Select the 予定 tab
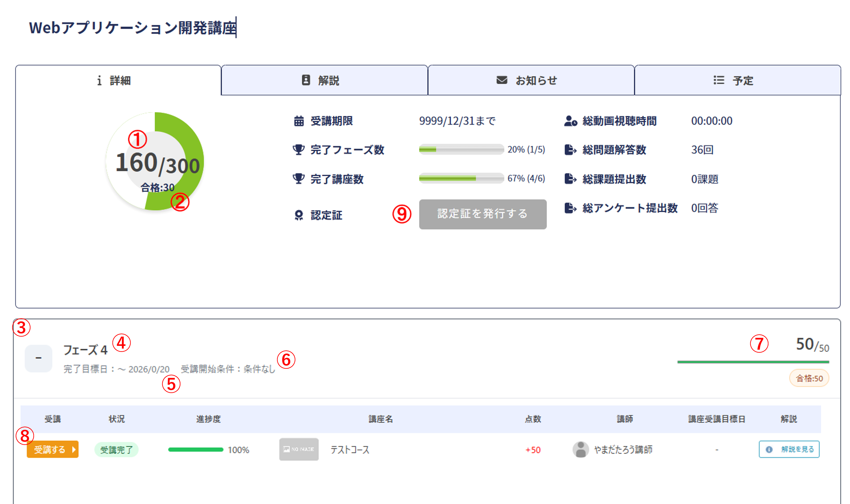 pos(737,80)
